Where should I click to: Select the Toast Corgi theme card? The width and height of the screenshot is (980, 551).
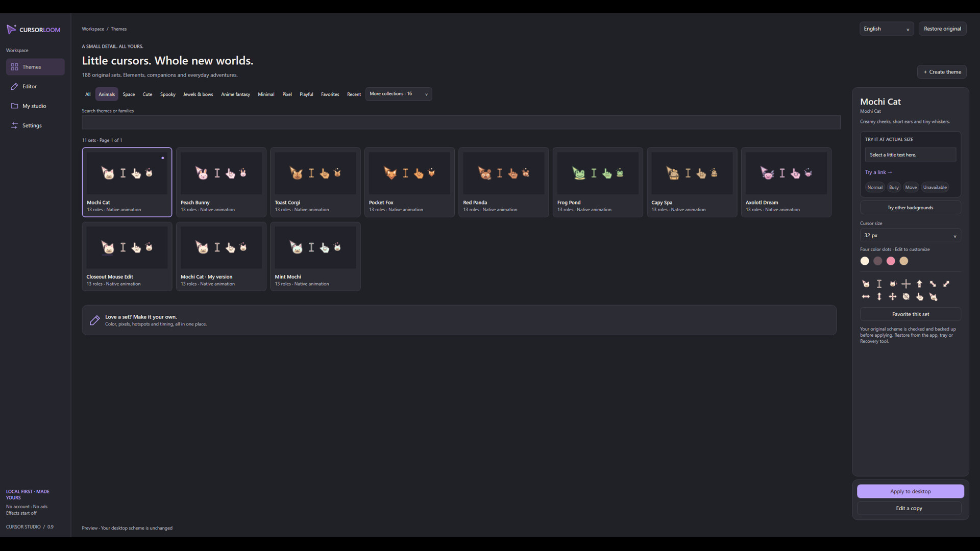click(x=315, y=182)
